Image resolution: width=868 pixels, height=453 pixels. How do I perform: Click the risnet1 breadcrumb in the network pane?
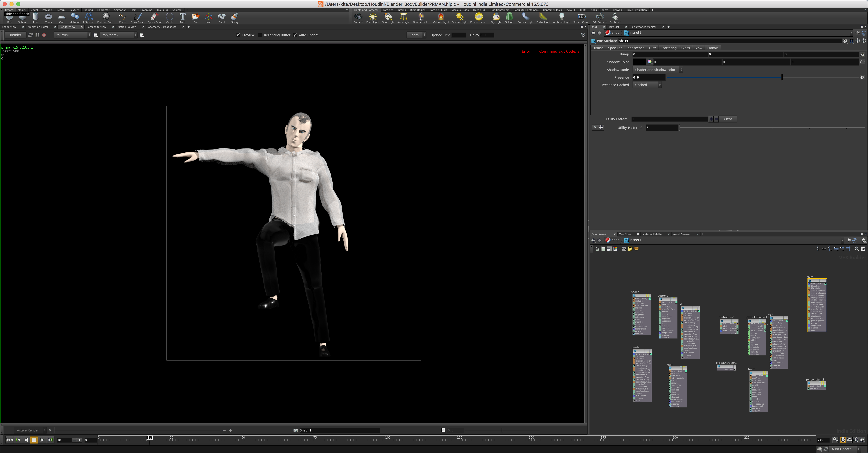[633, 240]
